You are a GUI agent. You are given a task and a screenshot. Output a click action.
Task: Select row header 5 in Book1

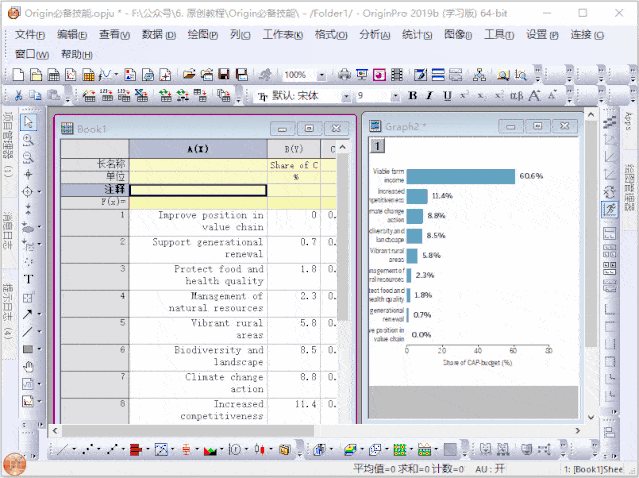[95, 331]
